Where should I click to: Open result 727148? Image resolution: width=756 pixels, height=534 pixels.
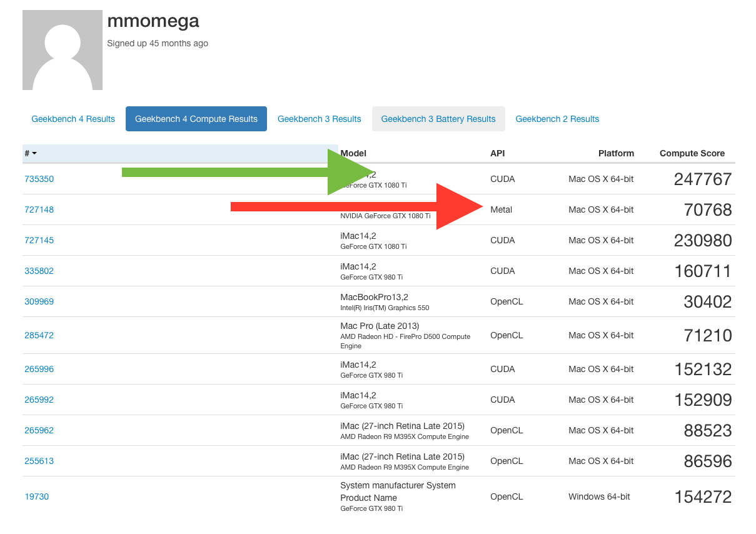39,209
